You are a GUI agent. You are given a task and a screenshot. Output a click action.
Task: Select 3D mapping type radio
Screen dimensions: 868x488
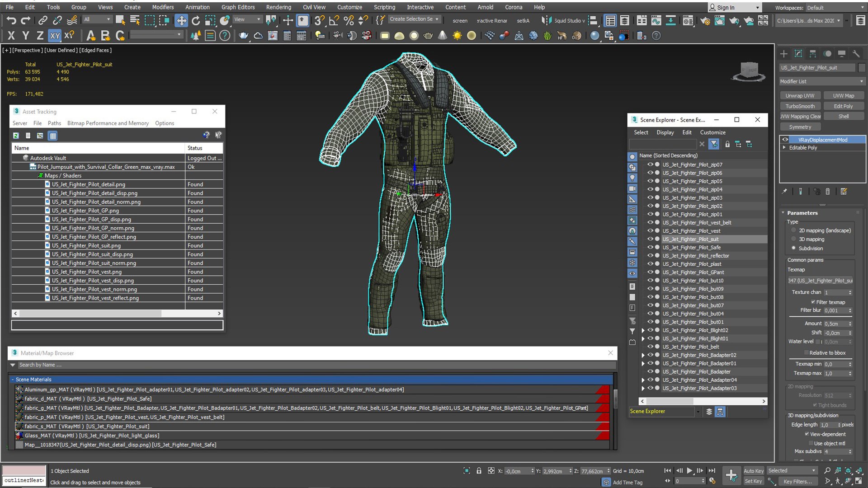coord(793,239)
